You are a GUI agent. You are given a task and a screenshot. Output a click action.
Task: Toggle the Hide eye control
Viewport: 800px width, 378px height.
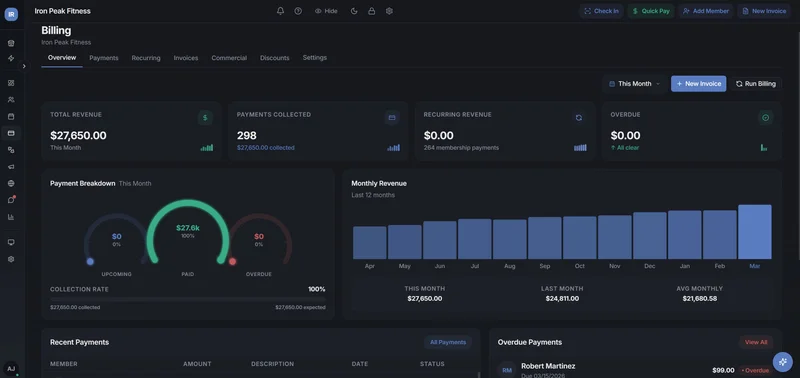pos(326,11)
